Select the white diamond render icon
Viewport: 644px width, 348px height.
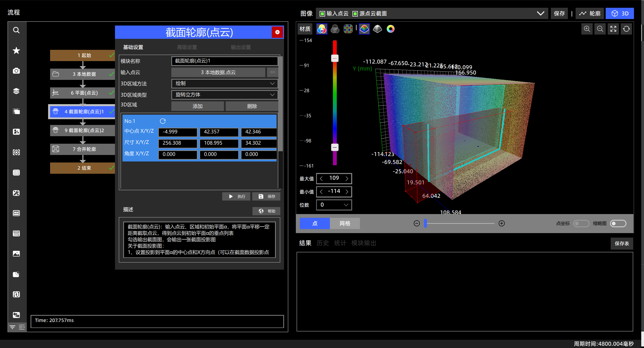click(x=377, y=29)
